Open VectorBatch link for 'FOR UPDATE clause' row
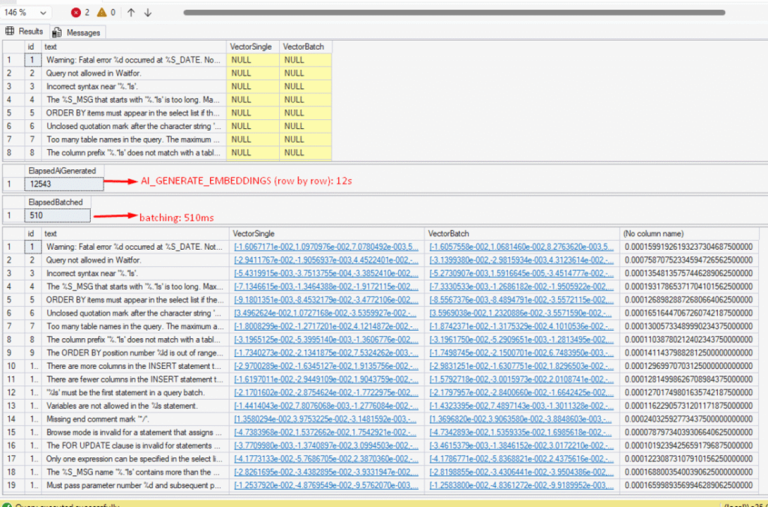 522,445
